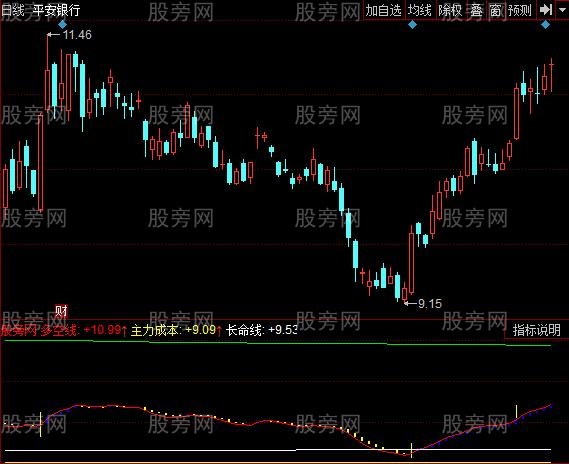This screenshot has height=464, width=569.
Task: Click the blue diamond marker near 11.46
Action: tap(63, 24)
